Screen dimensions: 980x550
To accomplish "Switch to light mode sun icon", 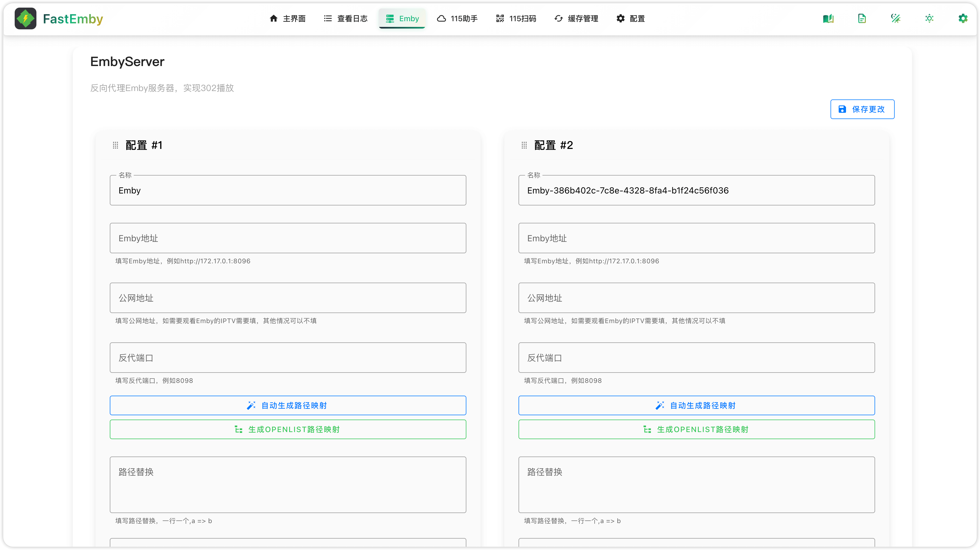I will click(x=929, y=19).
